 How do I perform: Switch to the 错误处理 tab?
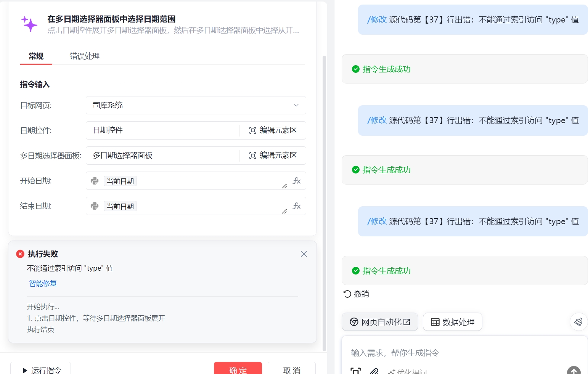tap(85, 56)
